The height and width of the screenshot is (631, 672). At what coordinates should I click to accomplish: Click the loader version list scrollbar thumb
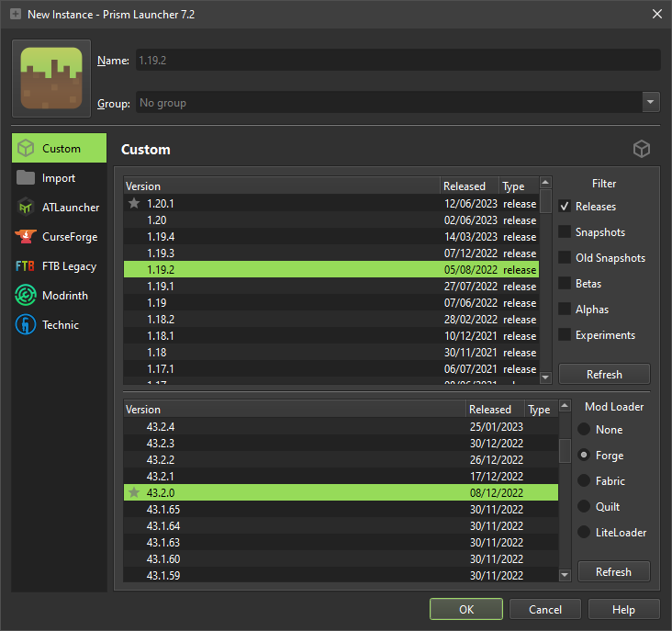565,451
